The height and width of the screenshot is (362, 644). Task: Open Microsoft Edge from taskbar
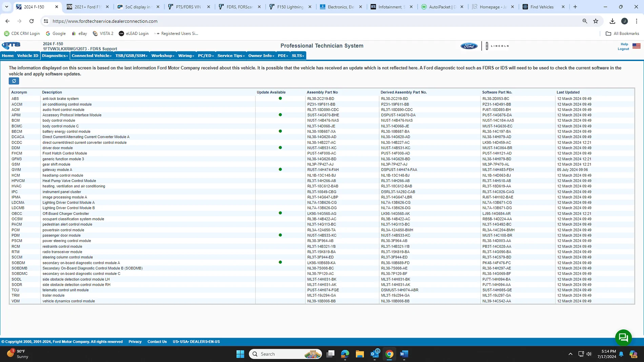click(x=345, y=354)
